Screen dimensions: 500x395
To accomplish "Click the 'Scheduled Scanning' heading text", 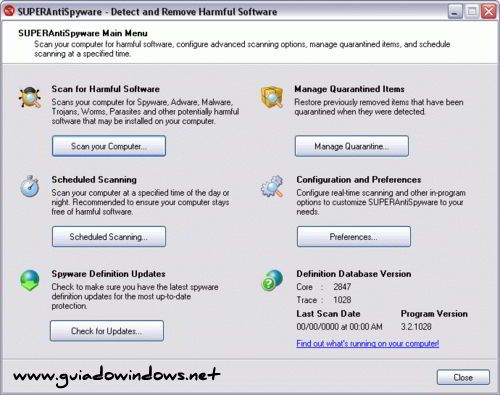I will tap(94, 180).
